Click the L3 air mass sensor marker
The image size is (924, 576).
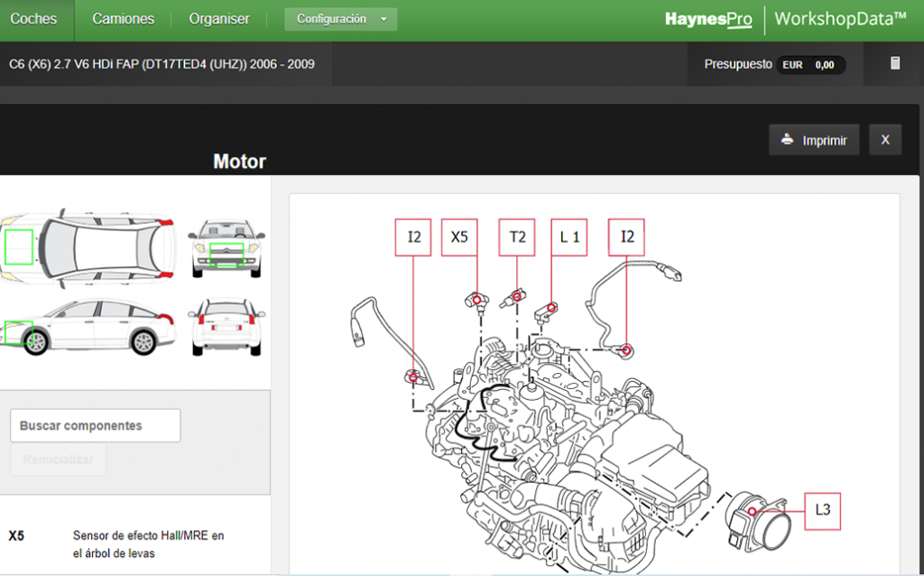click(x=752, y=511)
